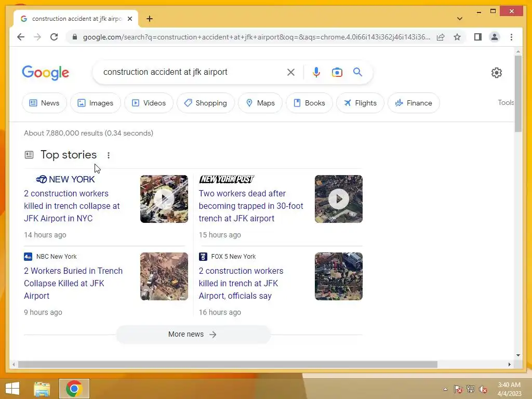Open the search Tools option
The width and height of the screenshot is (532, 399).
tap(506, 102)
